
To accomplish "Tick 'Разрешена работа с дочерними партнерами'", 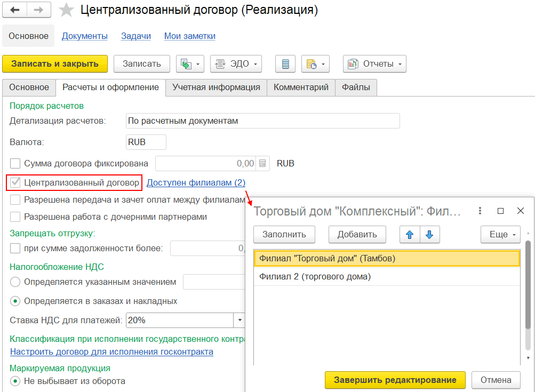I will point(15,217).
